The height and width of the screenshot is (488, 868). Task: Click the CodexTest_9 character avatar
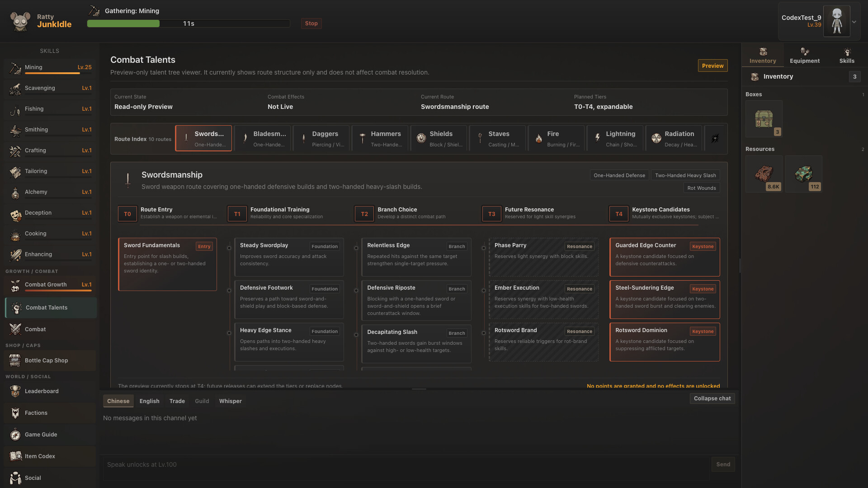pos(836,21)
